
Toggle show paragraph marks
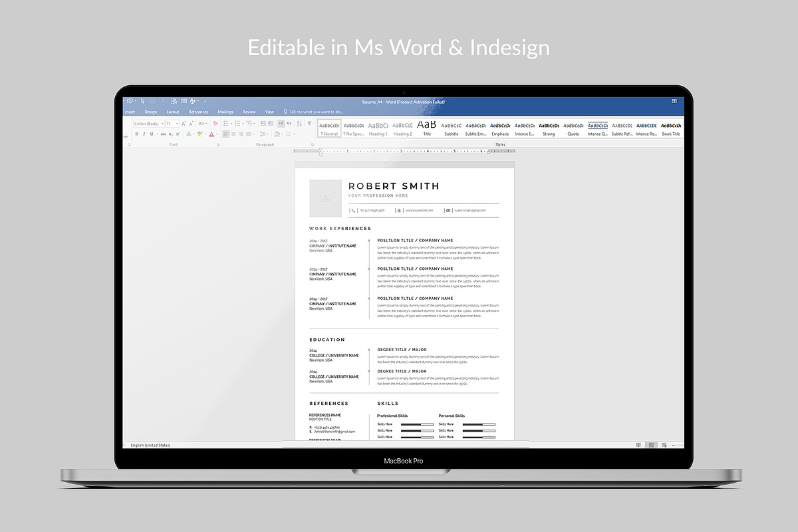click(x=310, y=123)
